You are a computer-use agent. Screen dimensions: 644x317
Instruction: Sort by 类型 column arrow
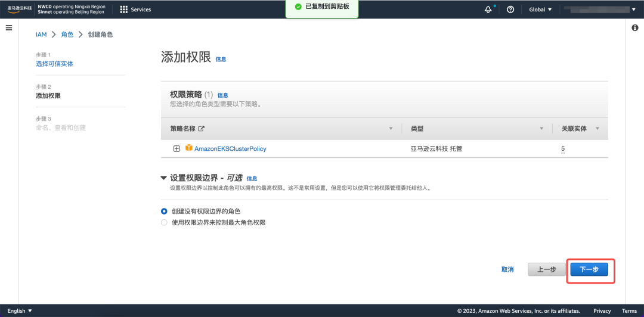pos(541,129)
